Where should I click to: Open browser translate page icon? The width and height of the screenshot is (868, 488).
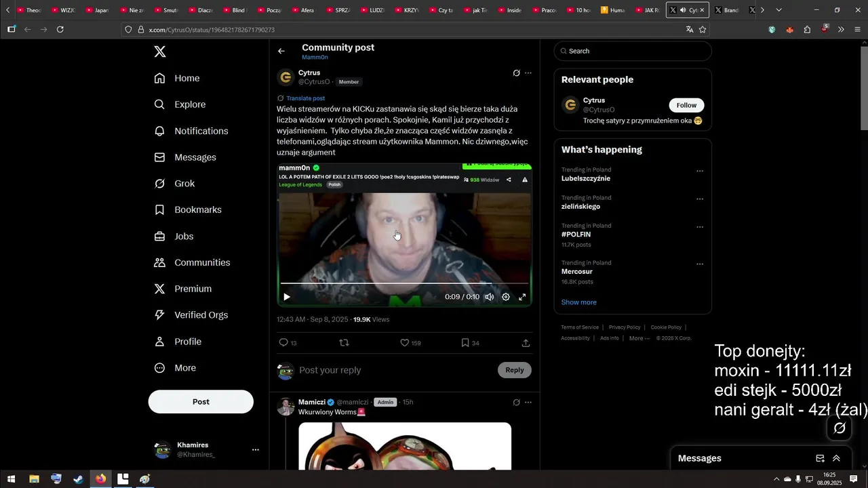pos(690,29)
